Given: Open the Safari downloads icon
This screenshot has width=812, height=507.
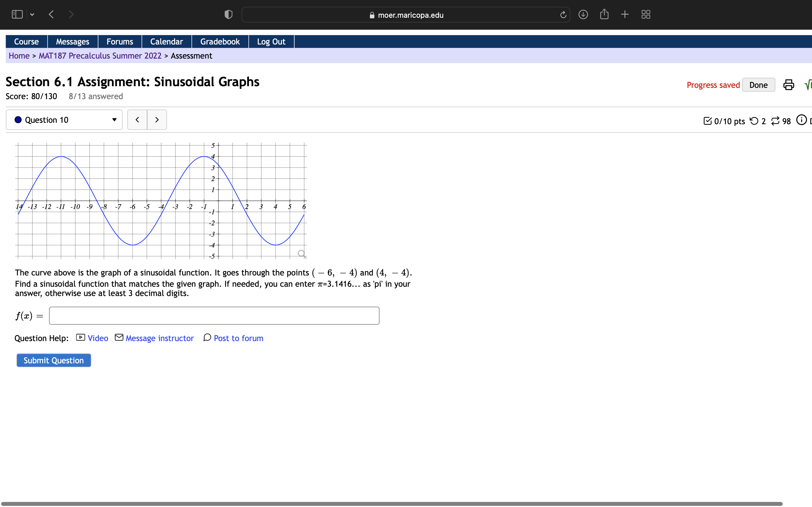Looking at the screenshot, I should tap(583, 15).
